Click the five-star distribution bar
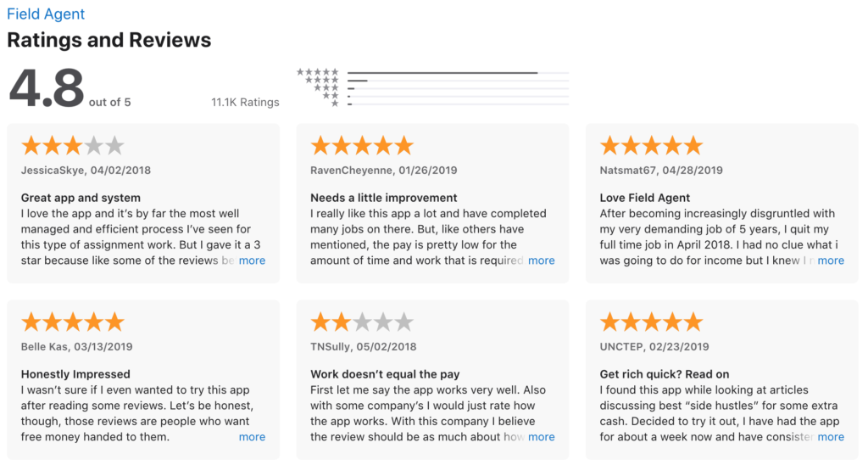Image resolution: width=868 pixels, height=465 pixels. pos(459,73)
